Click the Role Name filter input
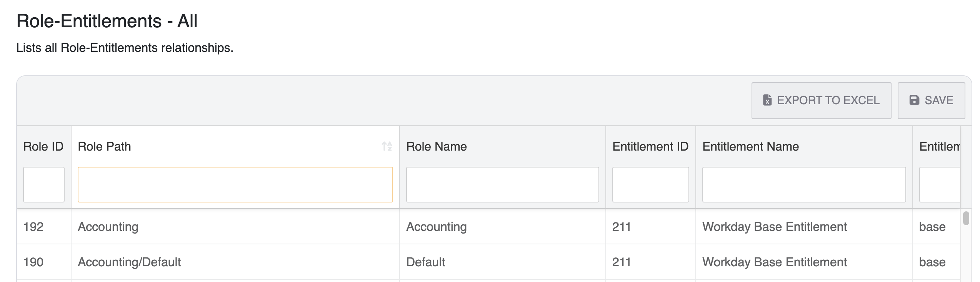Screen dimensions: 980x282 tap(502, 184)
